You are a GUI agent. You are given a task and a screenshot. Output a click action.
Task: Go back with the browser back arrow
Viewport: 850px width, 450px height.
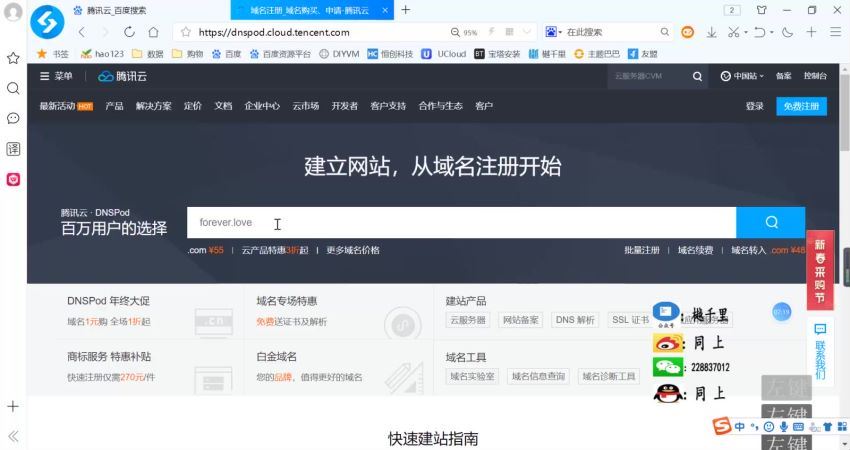pos(82,32)
